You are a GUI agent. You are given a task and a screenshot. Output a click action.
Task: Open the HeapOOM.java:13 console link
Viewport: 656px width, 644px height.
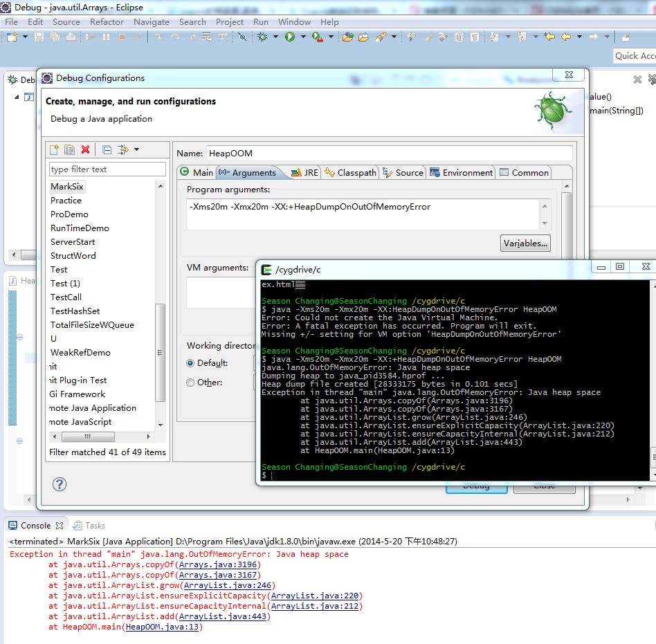coord(162,627)
